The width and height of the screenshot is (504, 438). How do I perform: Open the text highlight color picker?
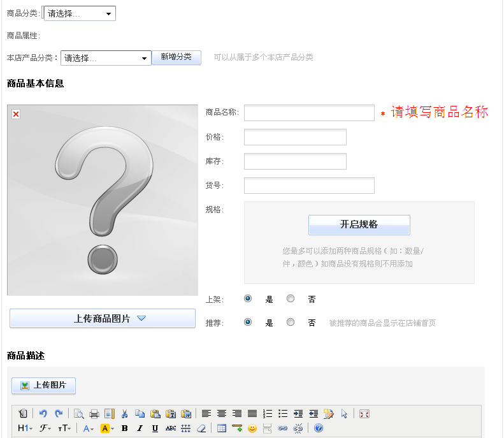[107, 428]
